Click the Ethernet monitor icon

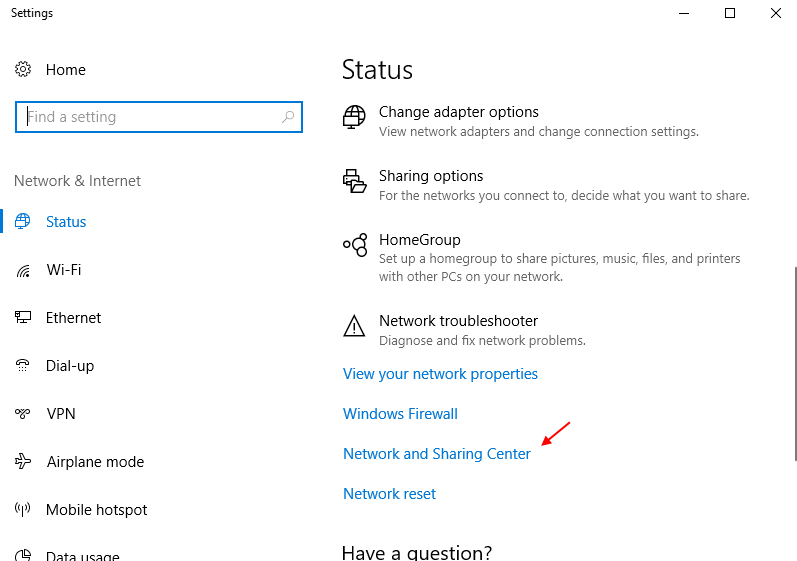click(23, 318)
